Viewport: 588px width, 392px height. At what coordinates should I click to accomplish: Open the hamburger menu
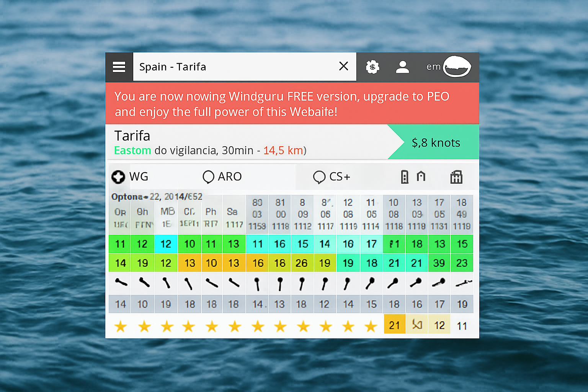pyautogui.click(x=119, y=67)
